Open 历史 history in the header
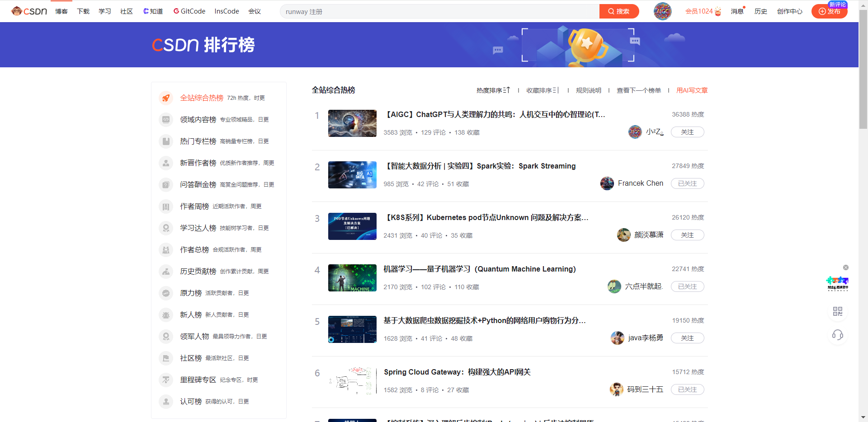Screen dimensions: 868x422 point(761,11)
